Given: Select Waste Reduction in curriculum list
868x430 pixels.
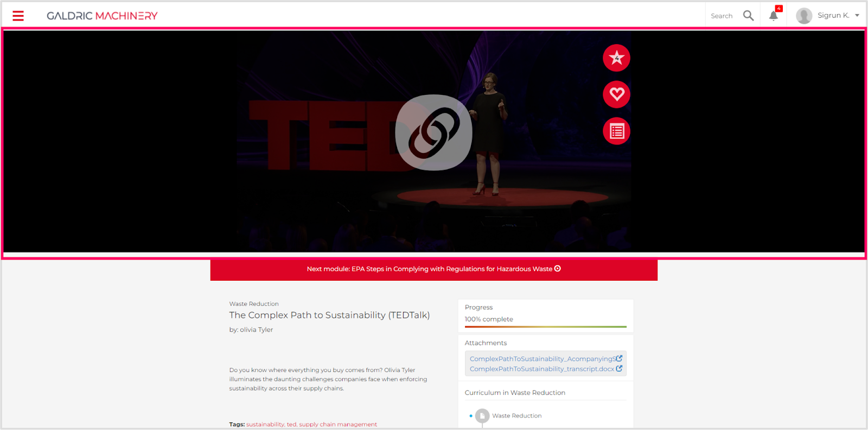Looking at the screenshot, I should (x=517, y=416).
